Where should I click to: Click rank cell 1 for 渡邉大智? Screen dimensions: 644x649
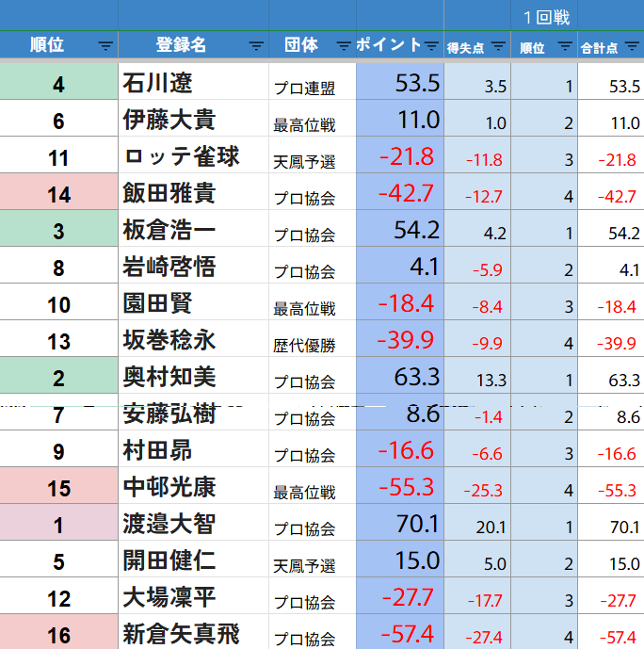click(58, 523)
